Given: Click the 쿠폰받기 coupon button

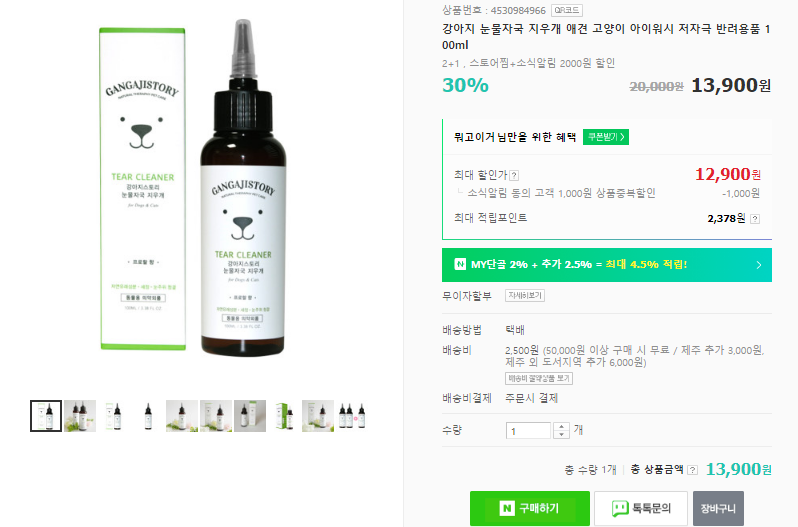Looking at the screenshot, I should click(x=606, y=137).
